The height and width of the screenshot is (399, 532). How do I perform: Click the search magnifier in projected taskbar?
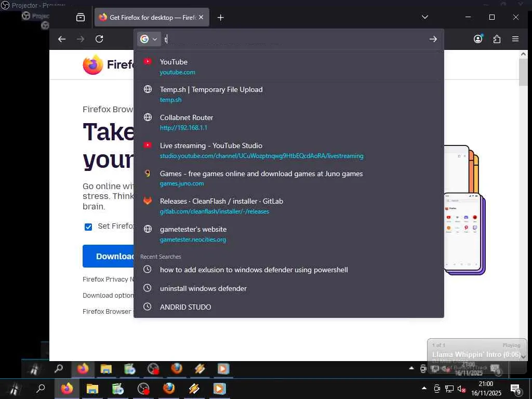[x=59, y=368]
